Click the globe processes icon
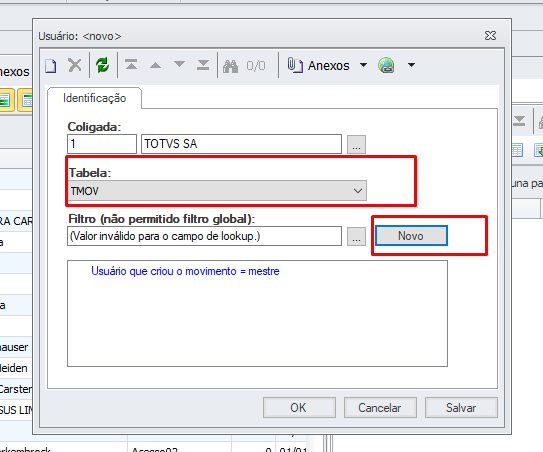Image resolution: width=543 pixels, height=452 pixels. coord(386,65)
